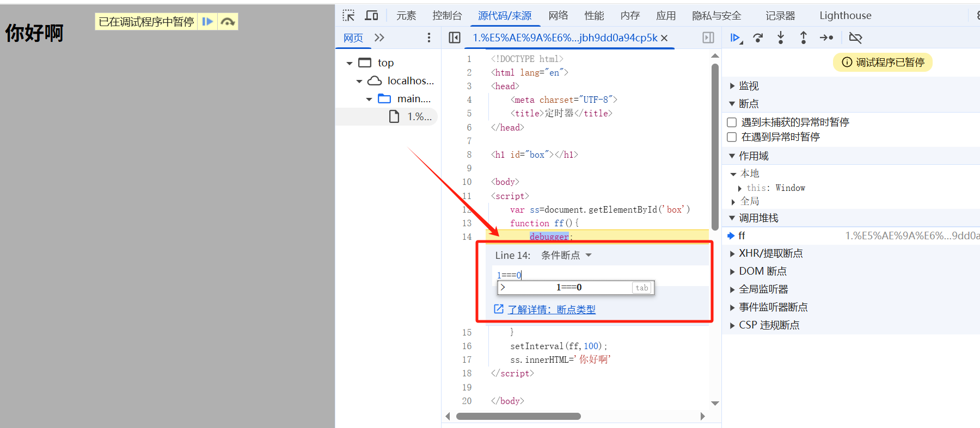Hide the debugger sidebar panel icon
Viewport: 980px width, 428px height.
708,38
